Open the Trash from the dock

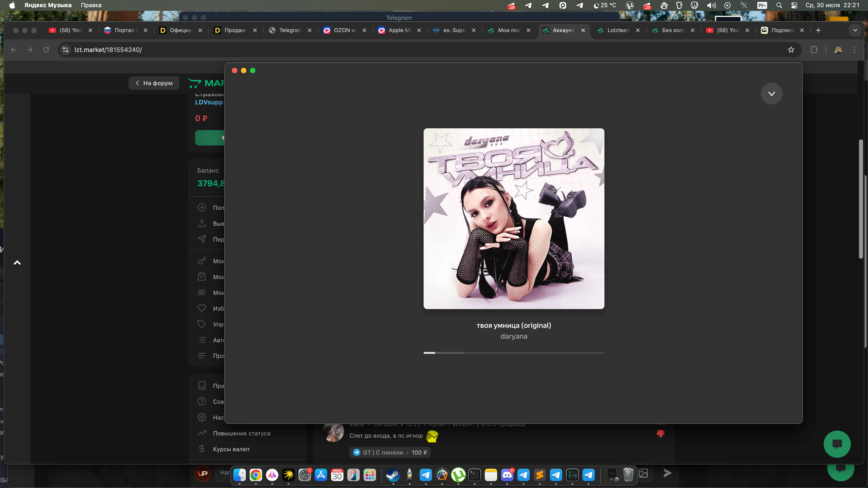click(x=628, y=475)
